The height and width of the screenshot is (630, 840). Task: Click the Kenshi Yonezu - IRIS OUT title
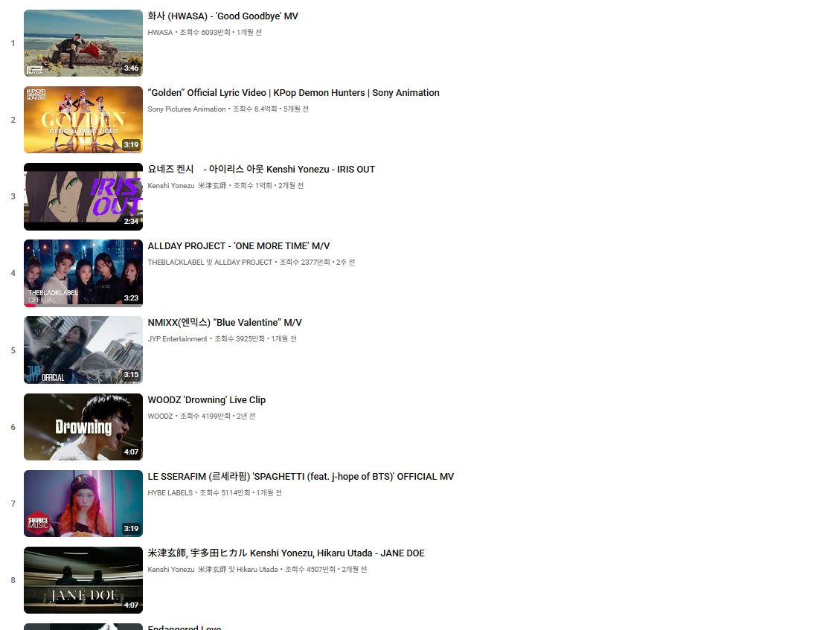pos(261,170)
